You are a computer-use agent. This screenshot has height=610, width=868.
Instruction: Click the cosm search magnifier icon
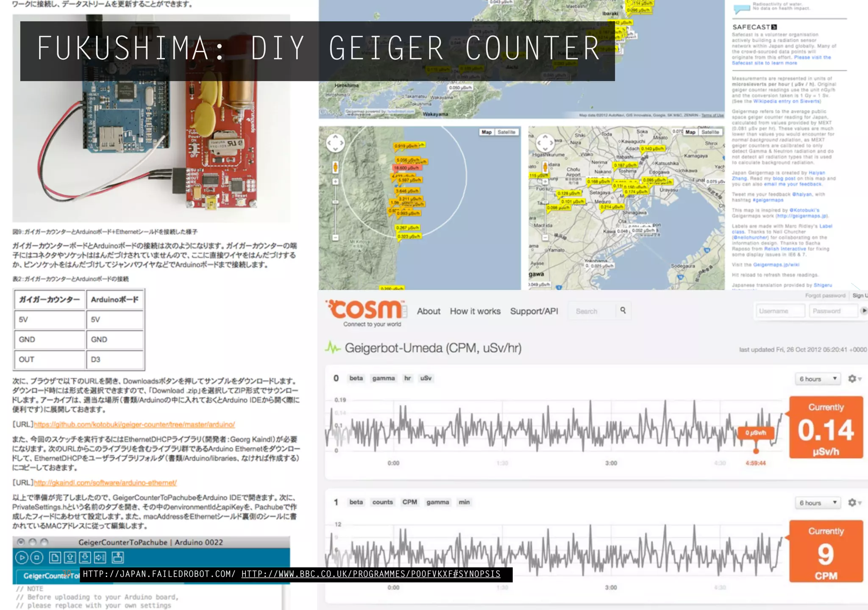point(623,310)
